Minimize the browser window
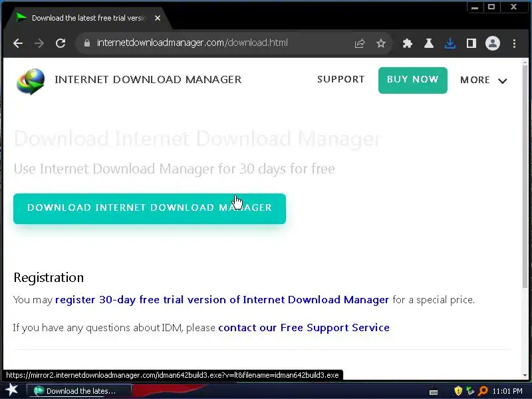532x399 pixels. (x=475, y=7)
